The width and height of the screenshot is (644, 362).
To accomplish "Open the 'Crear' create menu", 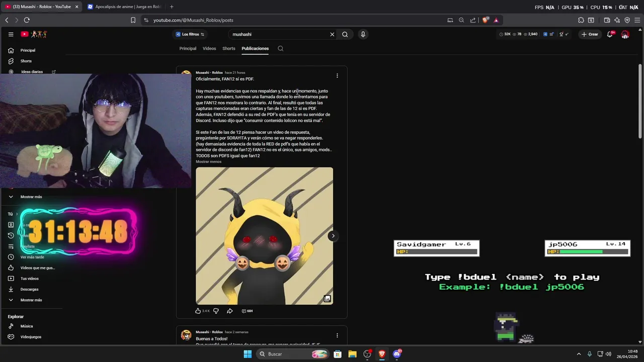I will (590, 34).
